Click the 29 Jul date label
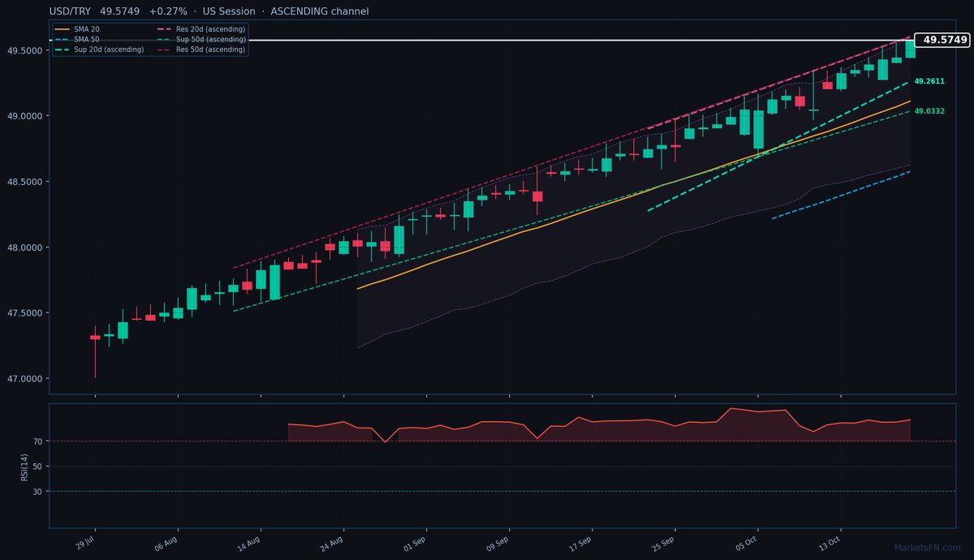The width and height of the screenshot is (974, 560). click(x=85, y=542)
